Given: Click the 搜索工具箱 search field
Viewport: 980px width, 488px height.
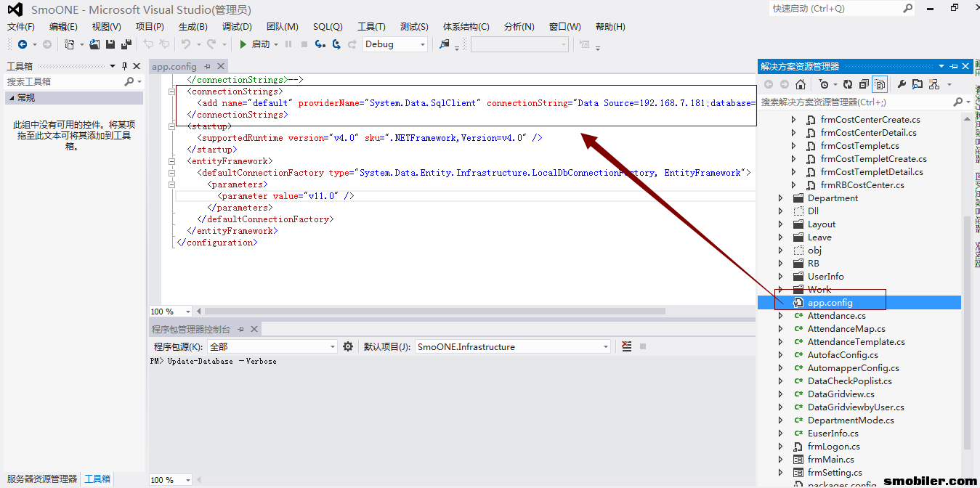Looking at the screenshot, I should pos(64,81).
